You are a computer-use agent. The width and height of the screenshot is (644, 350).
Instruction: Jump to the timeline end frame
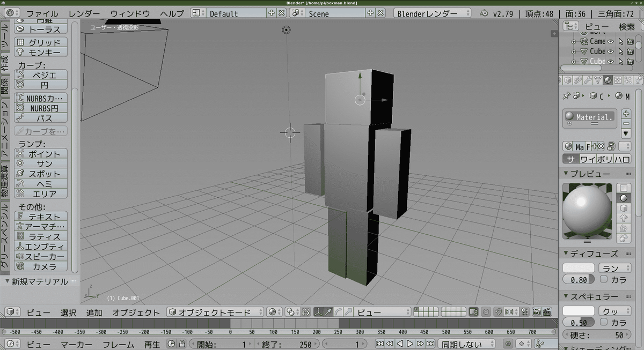(430, 344)
